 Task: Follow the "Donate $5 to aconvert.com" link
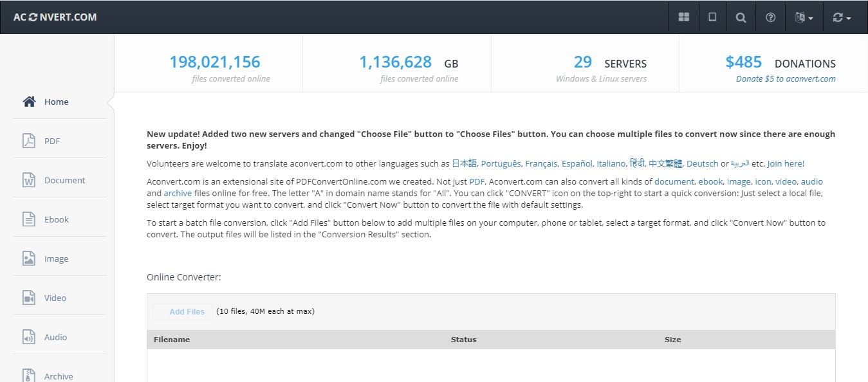click(786, 78)
